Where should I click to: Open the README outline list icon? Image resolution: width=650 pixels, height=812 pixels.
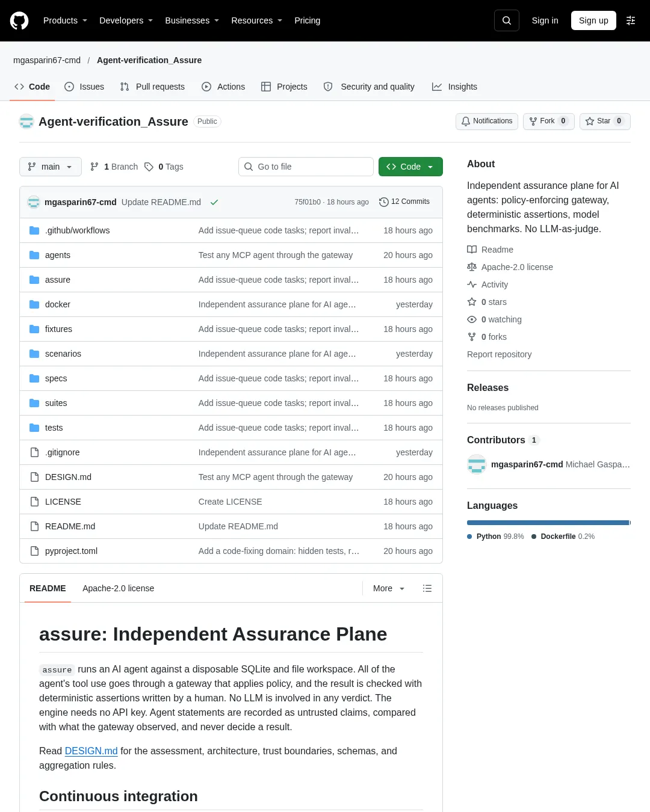coord(427,588)
